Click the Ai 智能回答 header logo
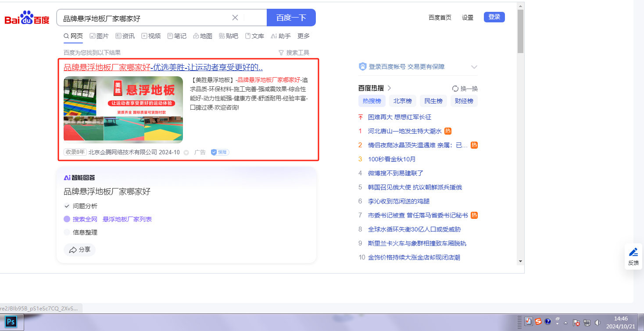Image resolution: width=644 pixels, height=331 pixels. click(79, 178)
